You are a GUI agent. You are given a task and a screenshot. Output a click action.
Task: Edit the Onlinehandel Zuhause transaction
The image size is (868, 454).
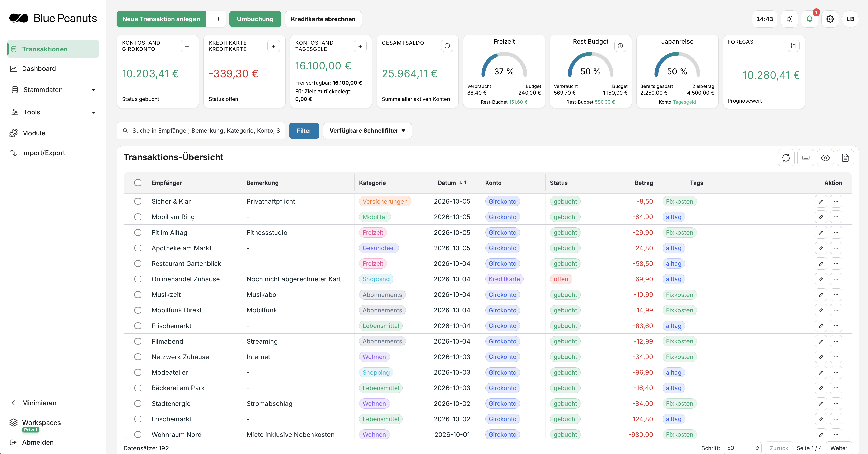pos(821,279)
